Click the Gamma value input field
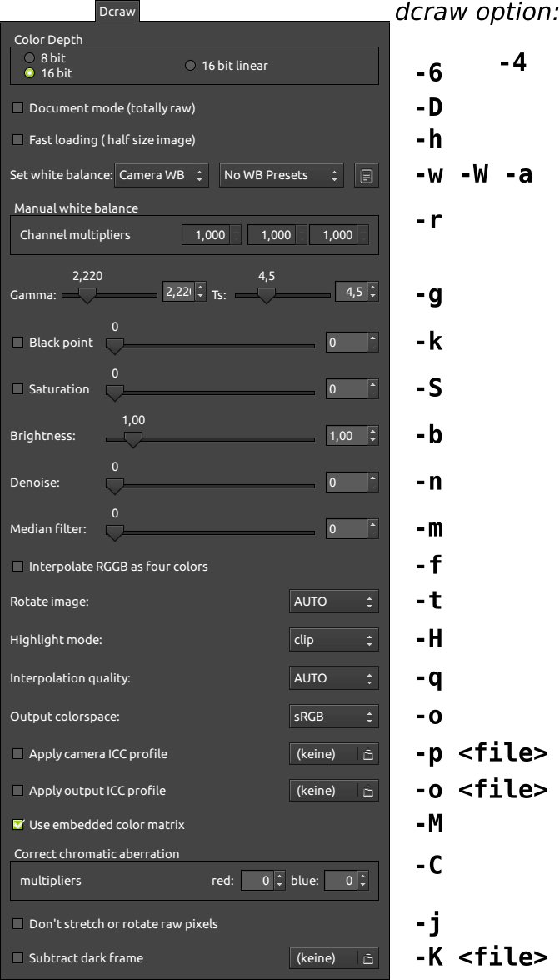Screen dimensions: 559x980 click(178, 292)
